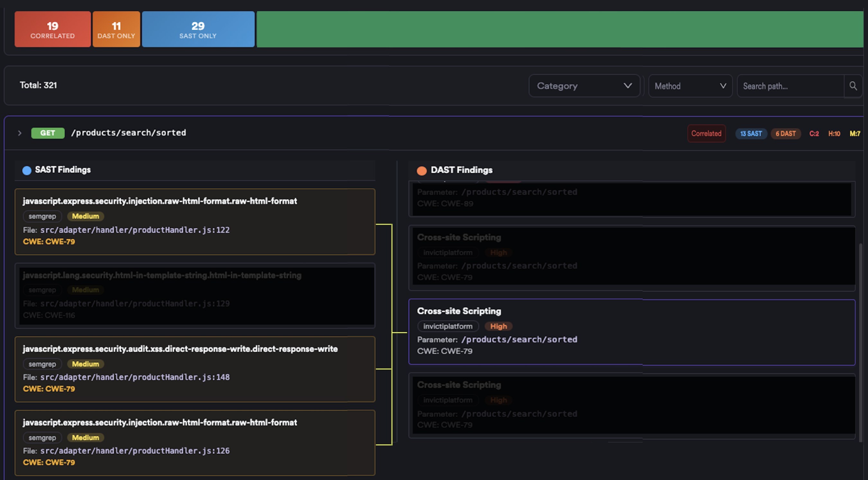Click the Correlated status badge

pos(706,133)
